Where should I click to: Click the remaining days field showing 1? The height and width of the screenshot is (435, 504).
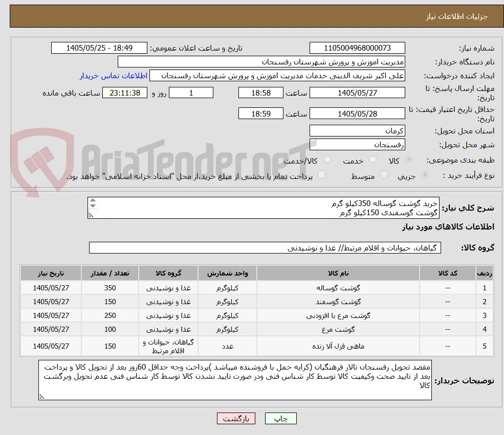pyautogui.click(x=191, y=93)
